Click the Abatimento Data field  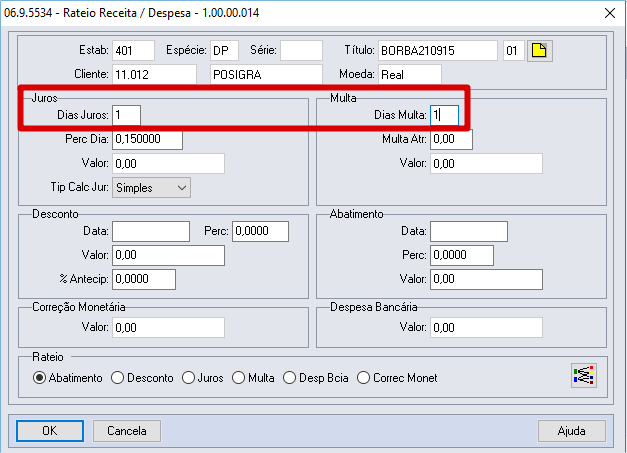point(469,231)
